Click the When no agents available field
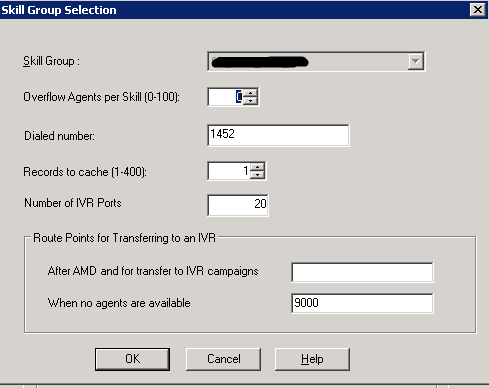 click(x=362, y=303)
